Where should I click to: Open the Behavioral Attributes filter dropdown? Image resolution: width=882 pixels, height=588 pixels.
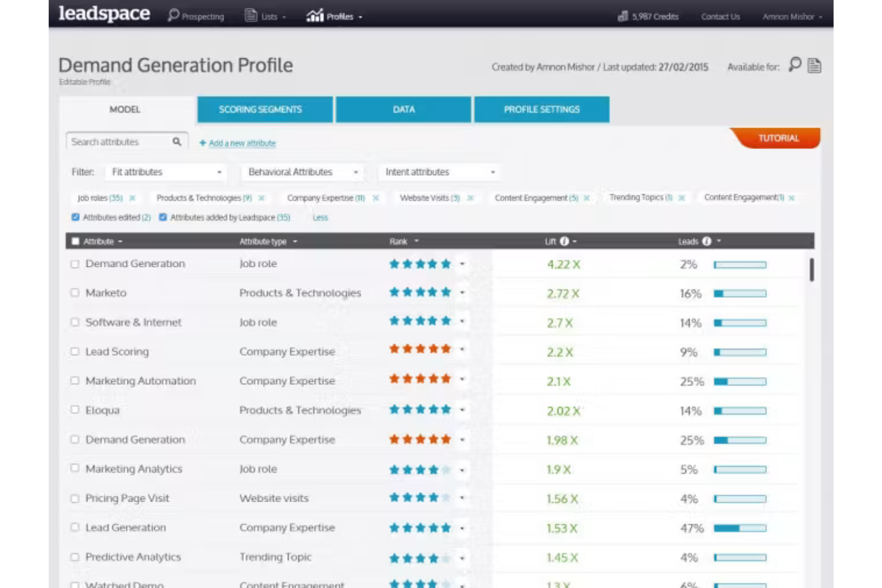(x=303, y=172)
